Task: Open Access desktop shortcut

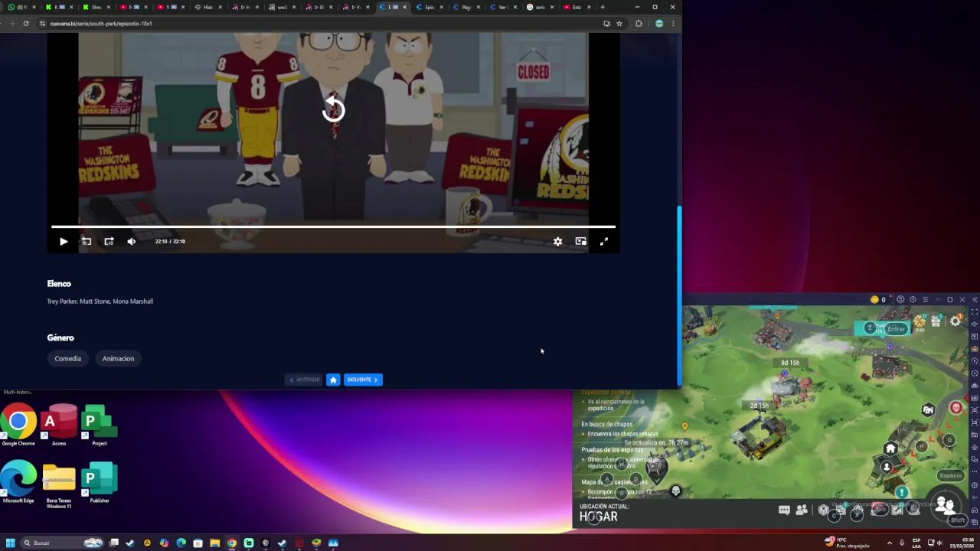Action: coord(59,425)
